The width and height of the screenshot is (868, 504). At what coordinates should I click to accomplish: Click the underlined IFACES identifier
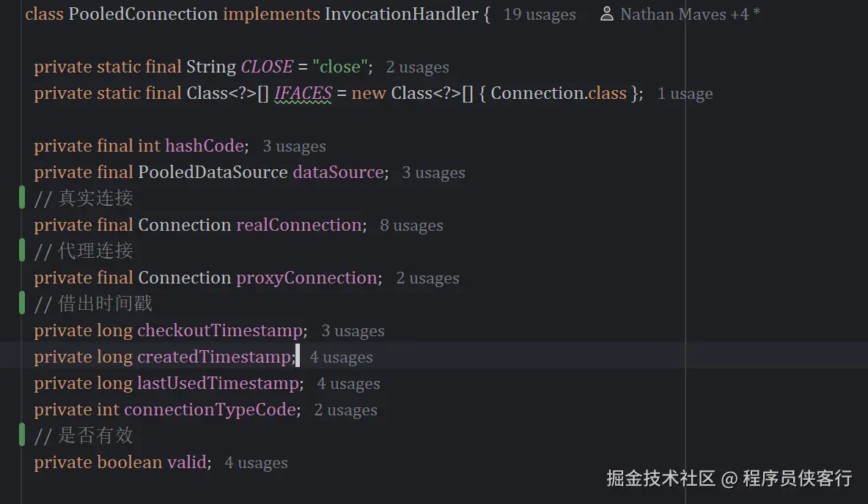click(303, 94)
